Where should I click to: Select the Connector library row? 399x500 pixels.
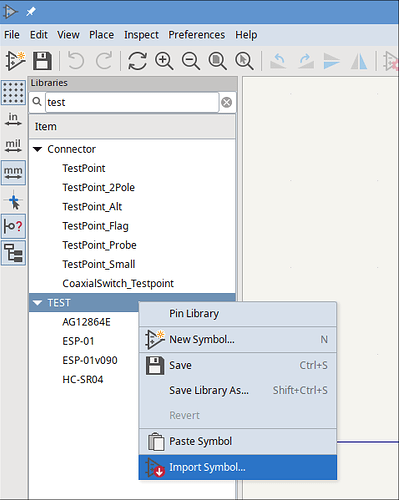(132, 149)
